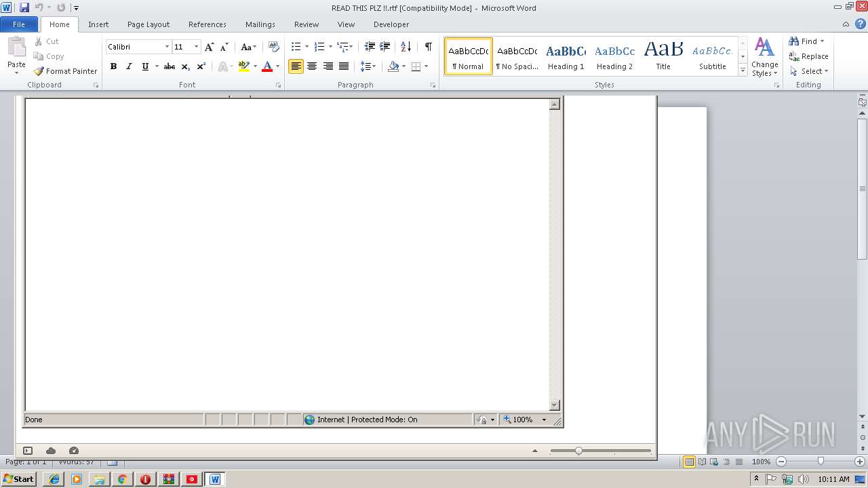Screen dimensions: 868x488
Task: Click the Save icon in quick access toolbar
Action: point(24,7)
